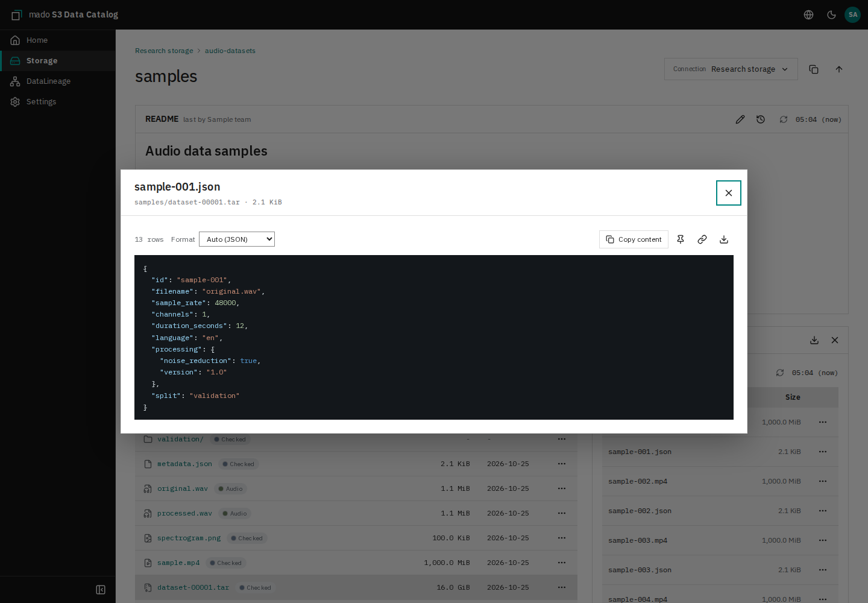Open the Connection Research storage dropdown

point(731,69)
